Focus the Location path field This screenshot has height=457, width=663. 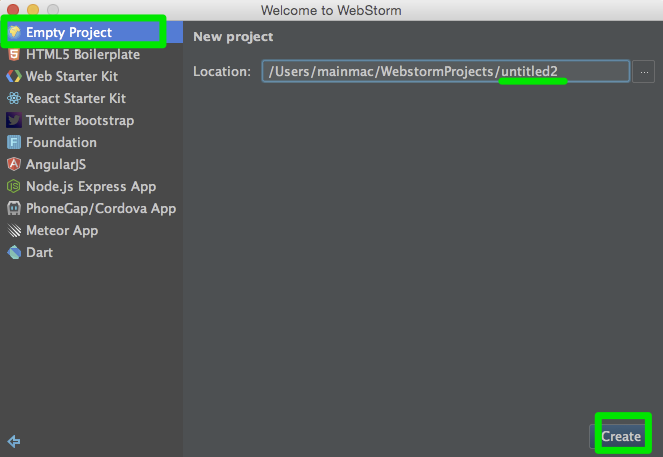point(446,71)
